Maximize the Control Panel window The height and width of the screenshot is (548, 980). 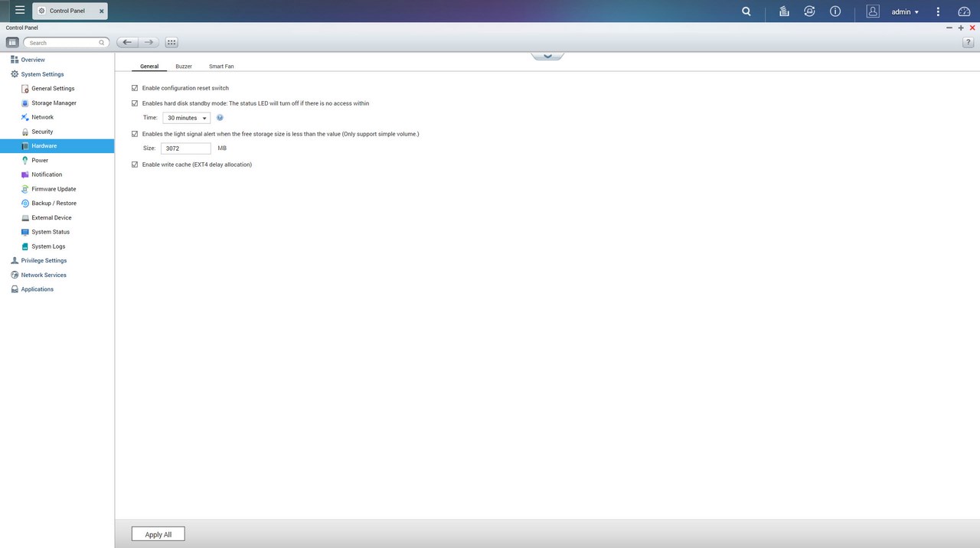point(961,28)
